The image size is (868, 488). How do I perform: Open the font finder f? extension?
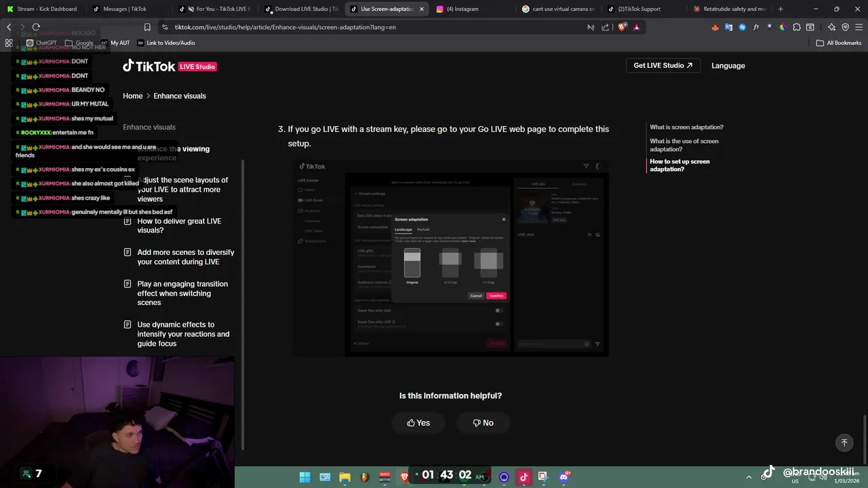756,27
